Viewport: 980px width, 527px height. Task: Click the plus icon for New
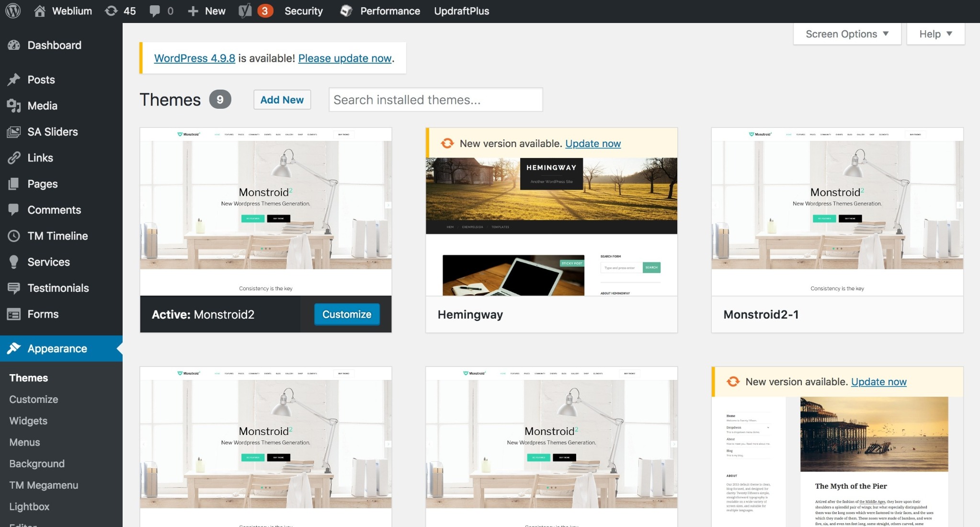coord(193,11)
